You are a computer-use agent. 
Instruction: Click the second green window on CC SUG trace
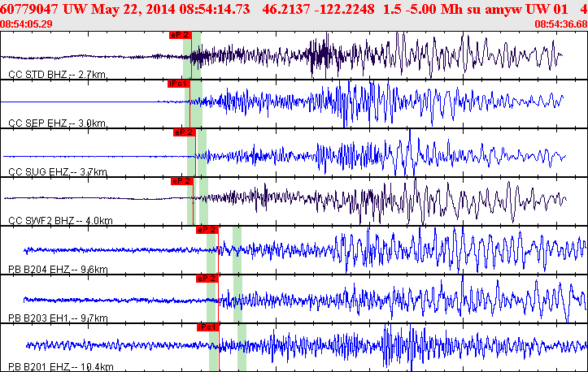tap(202, 153)
